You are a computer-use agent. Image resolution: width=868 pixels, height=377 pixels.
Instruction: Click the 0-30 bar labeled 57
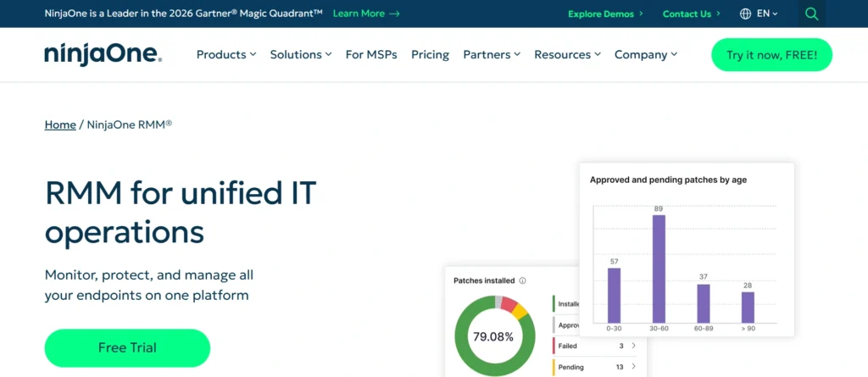pos(614,296)
